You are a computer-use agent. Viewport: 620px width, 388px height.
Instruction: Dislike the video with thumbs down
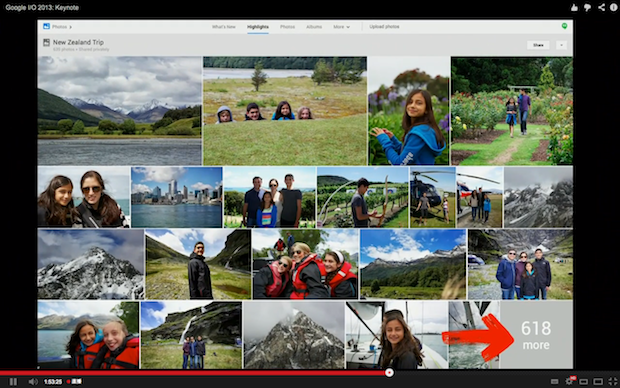tap(587, 8)
